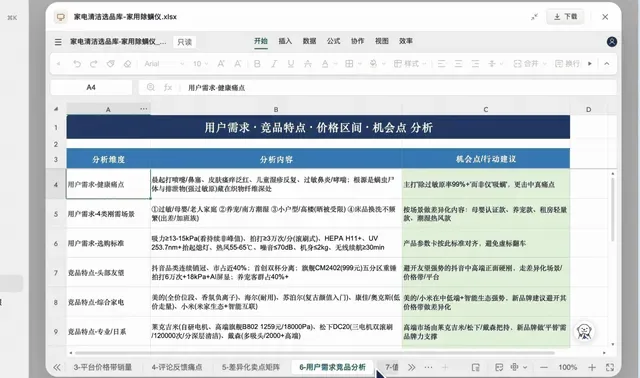Click the user avatar icon

point(611,42)
